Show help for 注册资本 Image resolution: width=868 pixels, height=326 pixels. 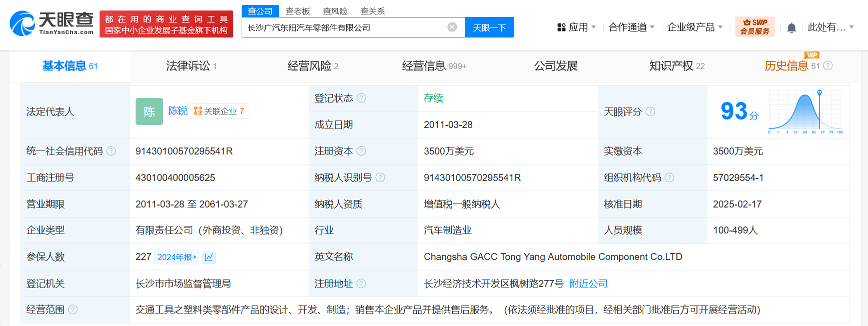(361, 151)
